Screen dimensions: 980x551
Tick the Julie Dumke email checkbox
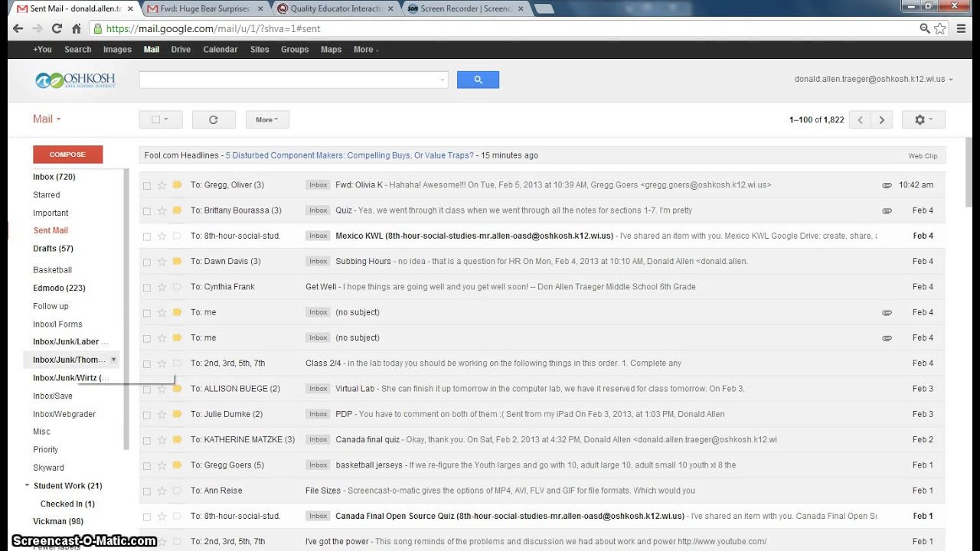click(x=147, y=414)
